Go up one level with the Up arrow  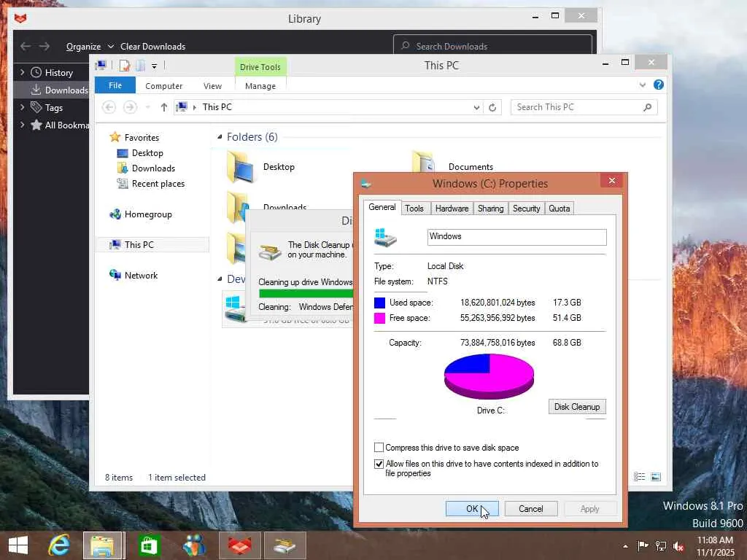click(164, 107)
